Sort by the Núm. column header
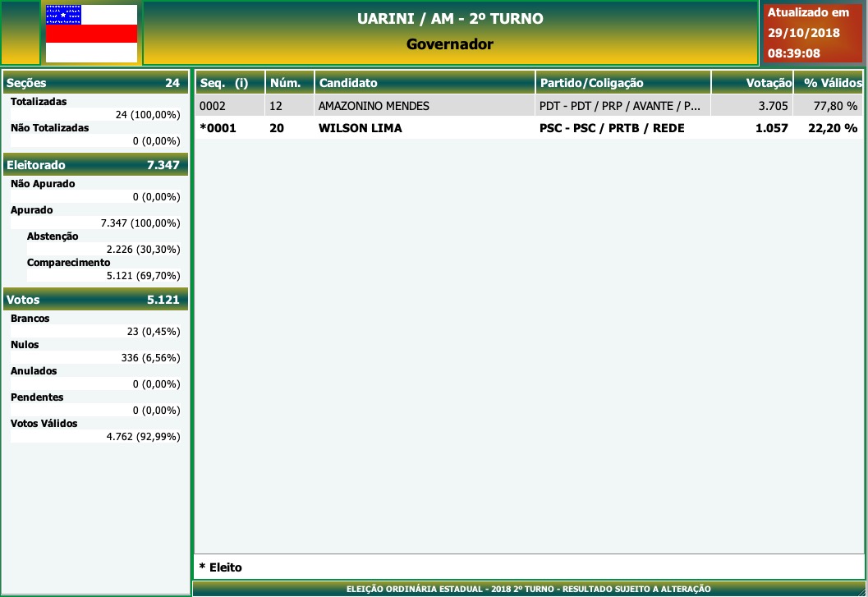The image size is (868, 597). click(x=290, y=83)
